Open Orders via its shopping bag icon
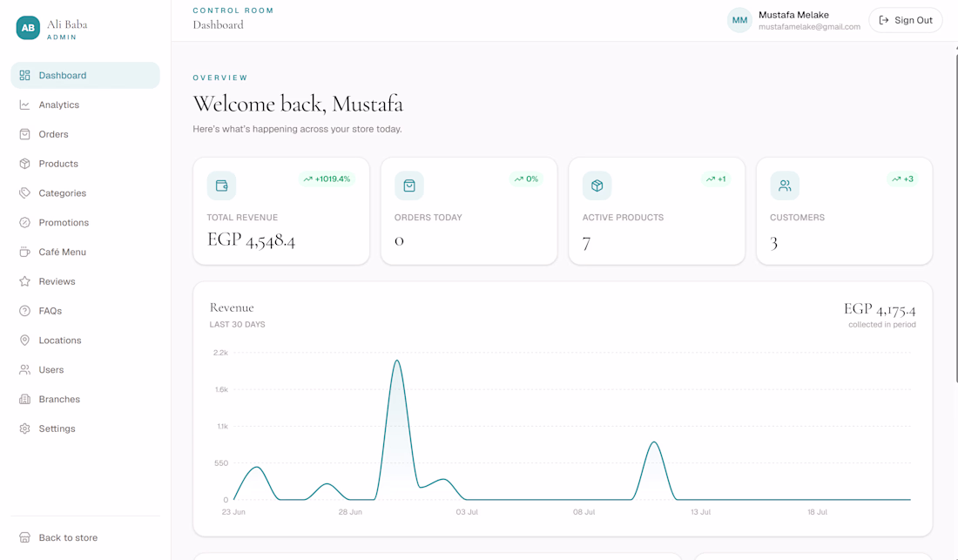 [24, 134]
